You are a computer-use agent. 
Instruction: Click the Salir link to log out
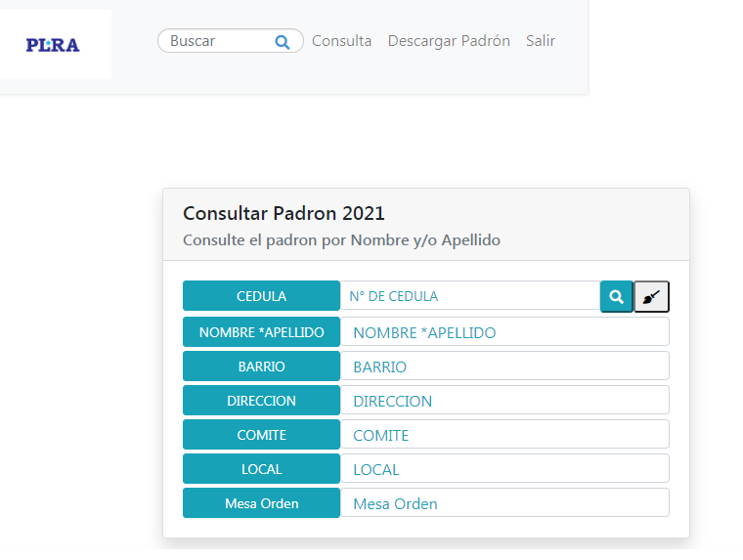coord(541,41)
